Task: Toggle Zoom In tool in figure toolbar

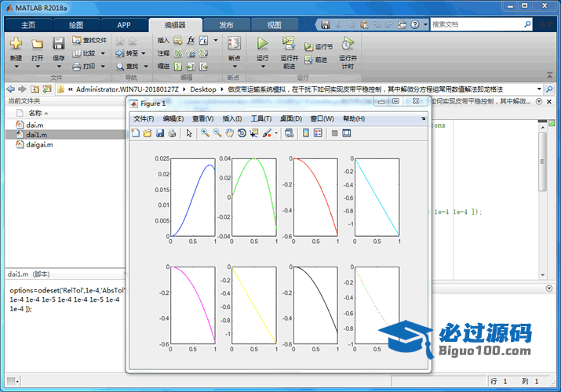Action: coord(205,133)
